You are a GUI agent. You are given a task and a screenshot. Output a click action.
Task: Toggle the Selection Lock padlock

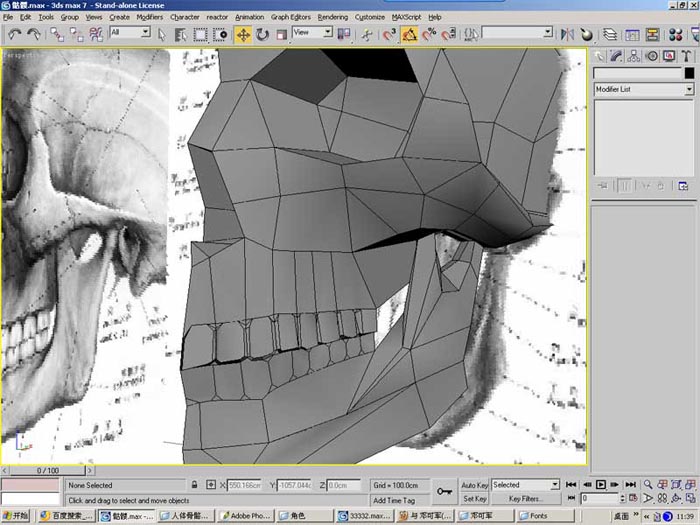click(x=194, y=485)
